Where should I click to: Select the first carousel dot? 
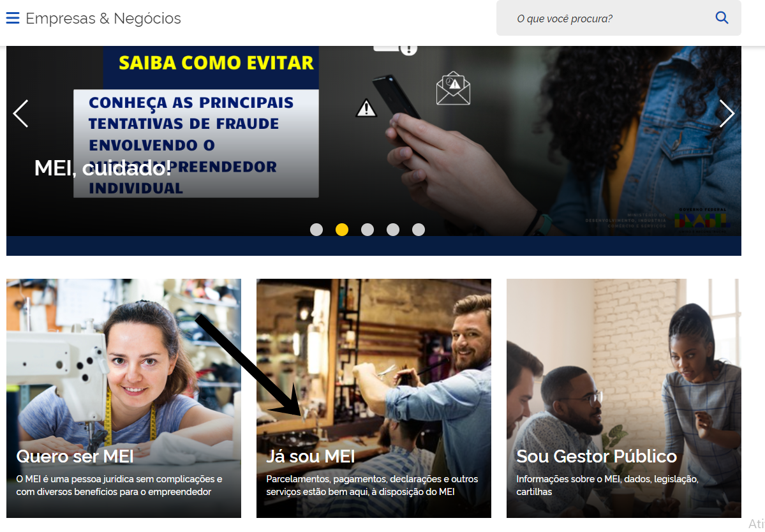(316, 230)
